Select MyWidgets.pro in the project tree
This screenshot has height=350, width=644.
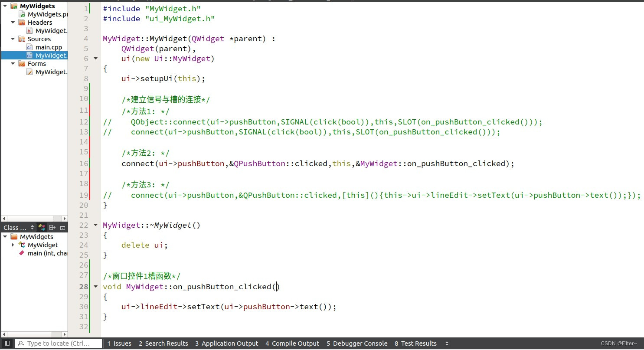pyautogui.click(x=48, y=14)
